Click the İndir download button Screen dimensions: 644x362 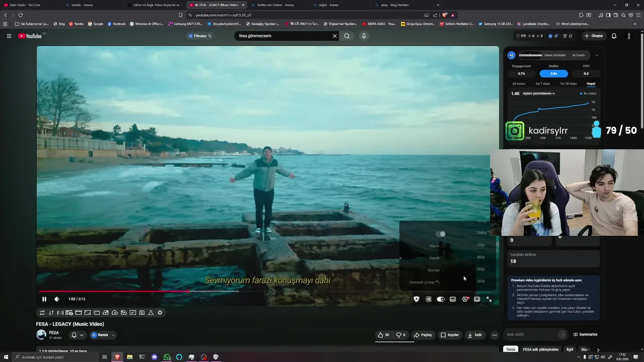coord(475,335)
